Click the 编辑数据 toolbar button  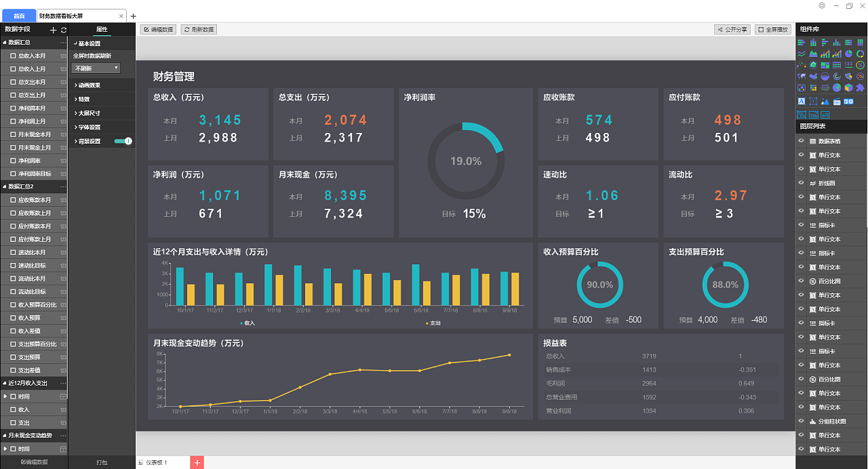pos(158,30)
